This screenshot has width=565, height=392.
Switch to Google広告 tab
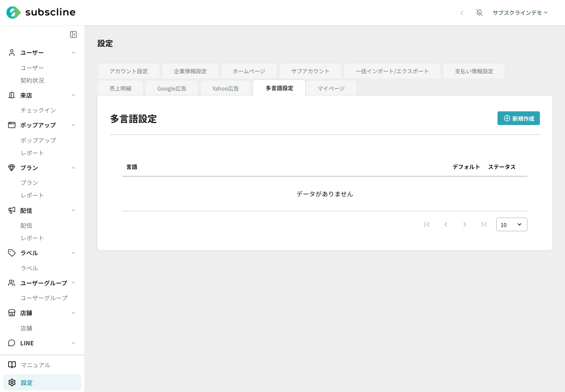click(x=172, y=88)
